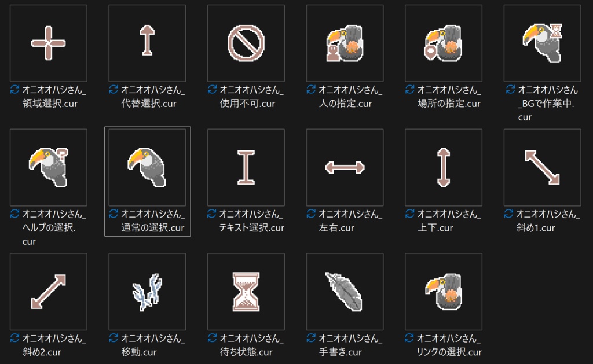Select the 上下.cur vertical resize arrow
Screen dimensions: 593x364
click(443, 167)
